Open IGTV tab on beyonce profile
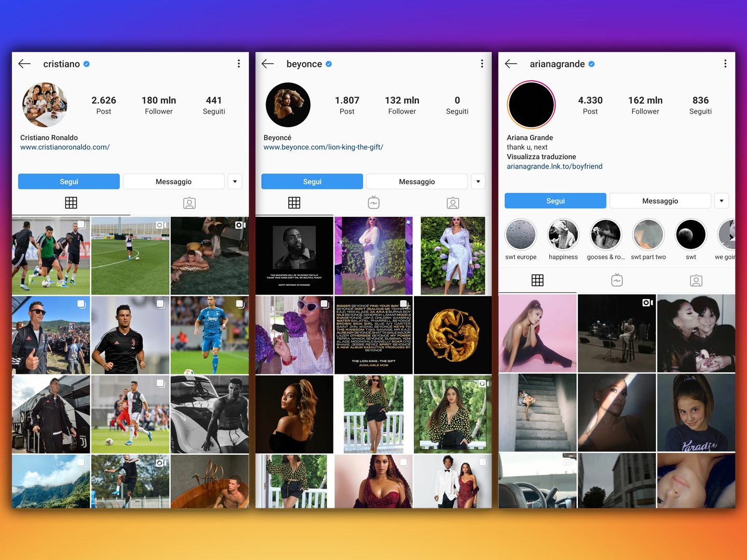This screenshot has width=747, height=560. [374, 203]
